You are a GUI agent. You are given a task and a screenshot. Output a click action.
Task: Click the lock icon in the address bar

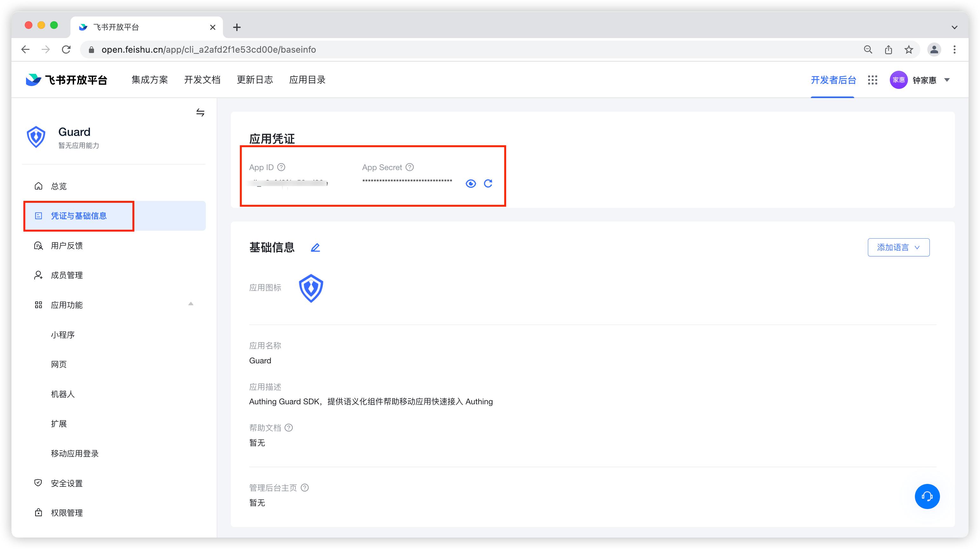coord(91,50)
